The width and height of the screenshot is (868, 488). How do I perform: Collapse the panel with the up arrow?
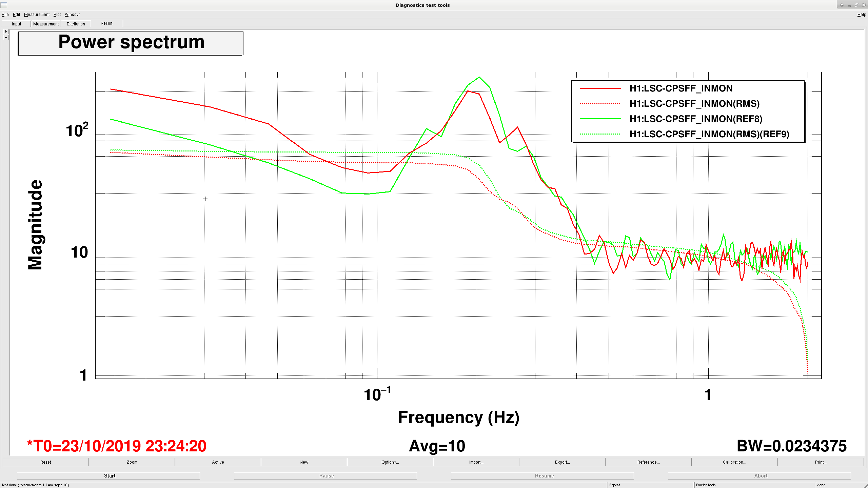coord(6,37)
